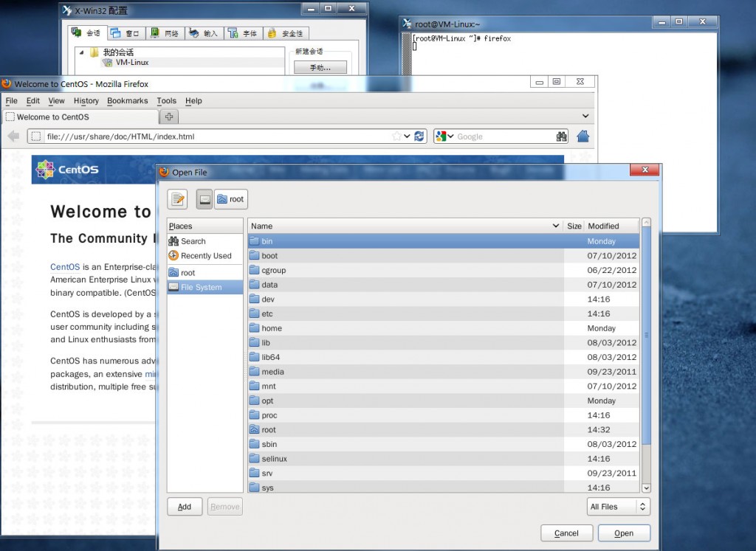Viewport: 756px width, 551px height.
Task: Click the 'Type a file name' pencil icon
Action: point(177,199)
